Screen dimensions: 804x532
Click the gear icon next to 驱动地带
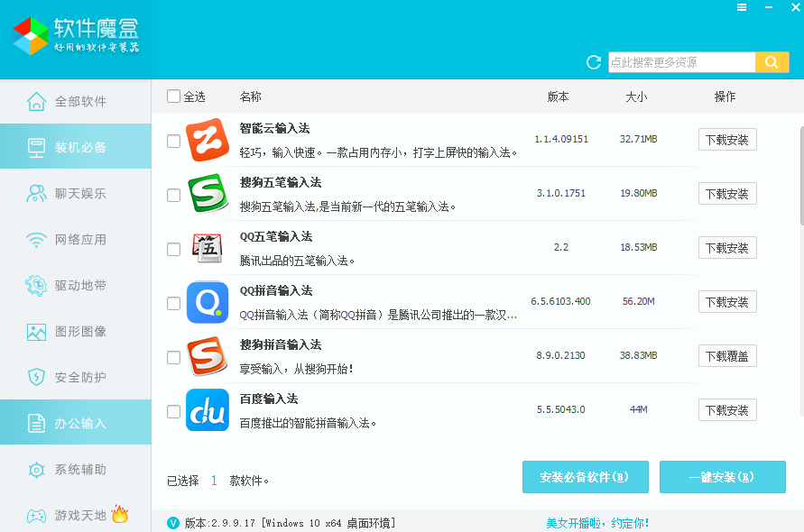coord(36,286)
